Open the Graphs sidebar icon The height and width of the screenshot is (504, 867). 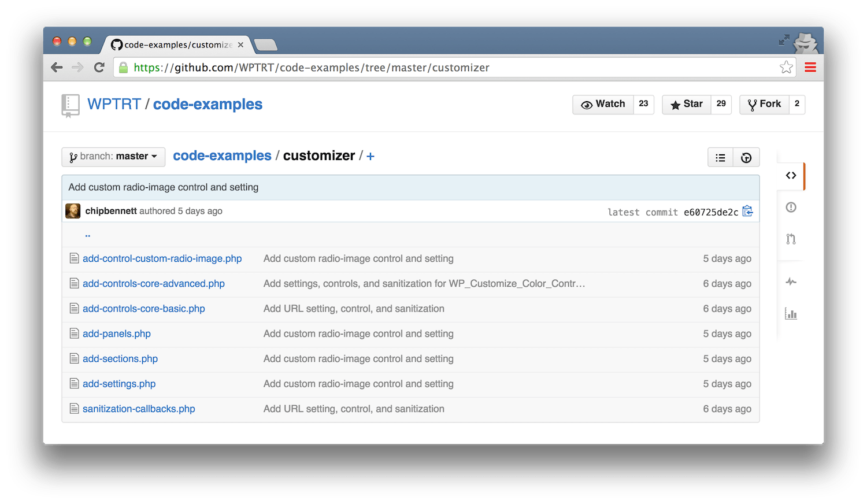(791, 314)
